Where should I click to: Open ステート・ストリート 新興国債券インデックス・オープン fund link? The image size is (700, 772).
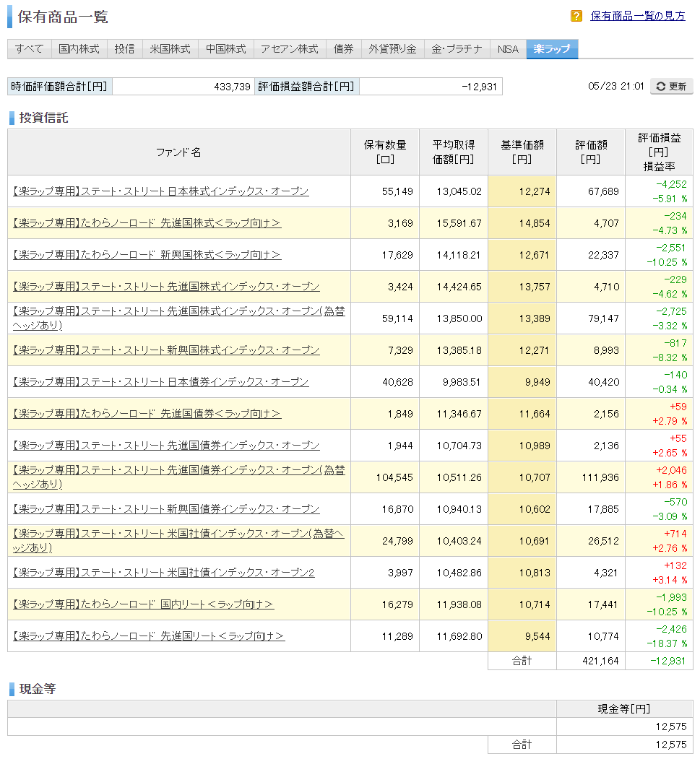[x=166, y=508]
